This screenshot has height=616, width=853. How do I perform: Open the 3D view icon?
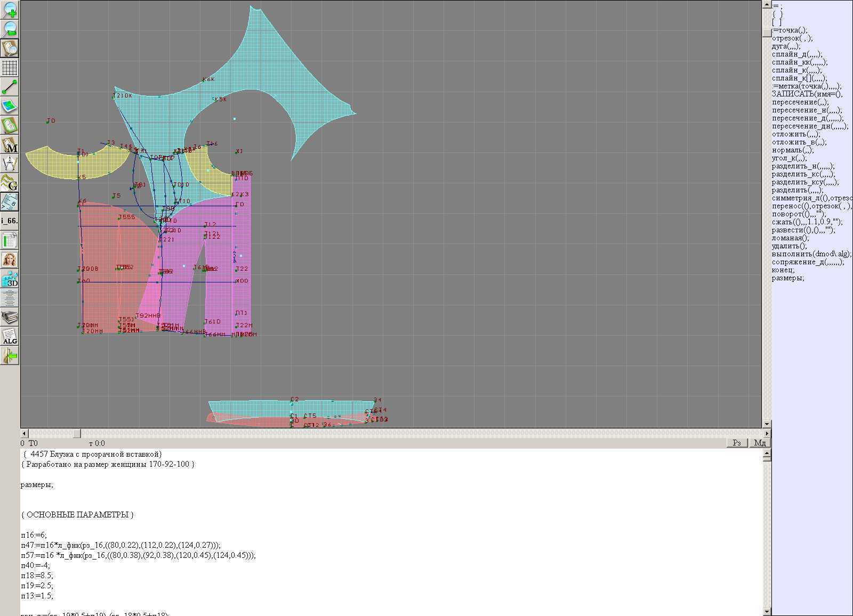10,279
